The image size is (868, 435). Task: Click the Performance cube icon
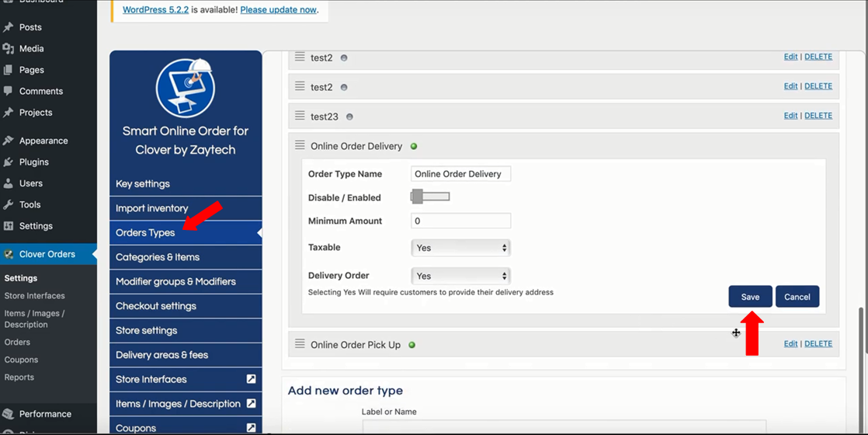click(9, 414)
